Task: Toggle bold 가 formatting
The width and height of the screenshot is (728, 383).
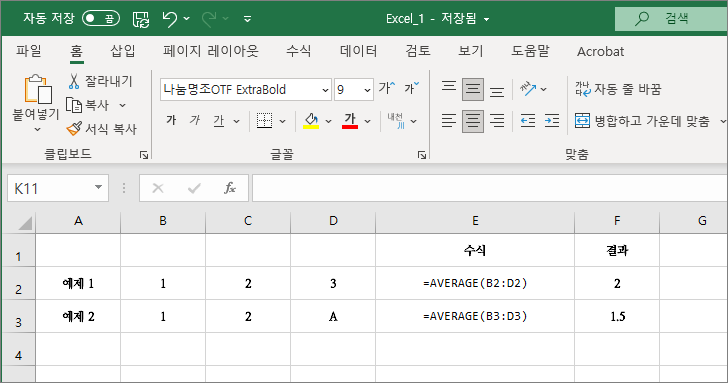Action: click(171, 121)
